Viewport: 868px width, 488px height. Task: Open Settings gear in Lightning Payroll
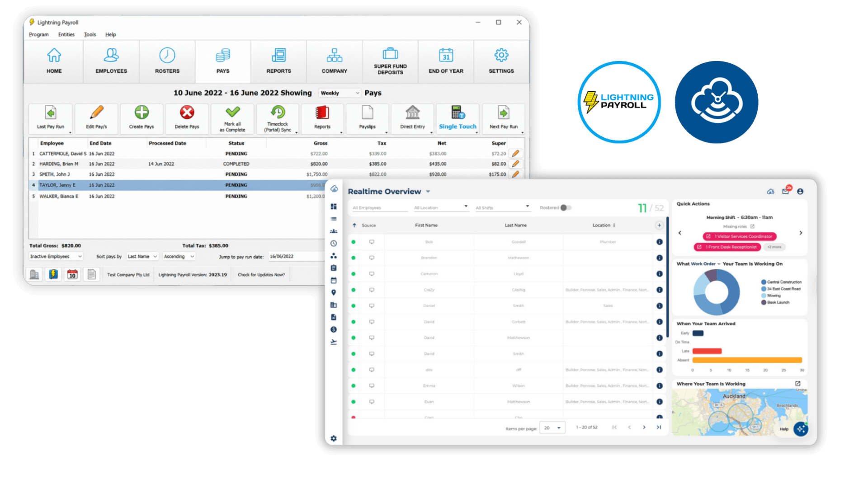[501, 55]
